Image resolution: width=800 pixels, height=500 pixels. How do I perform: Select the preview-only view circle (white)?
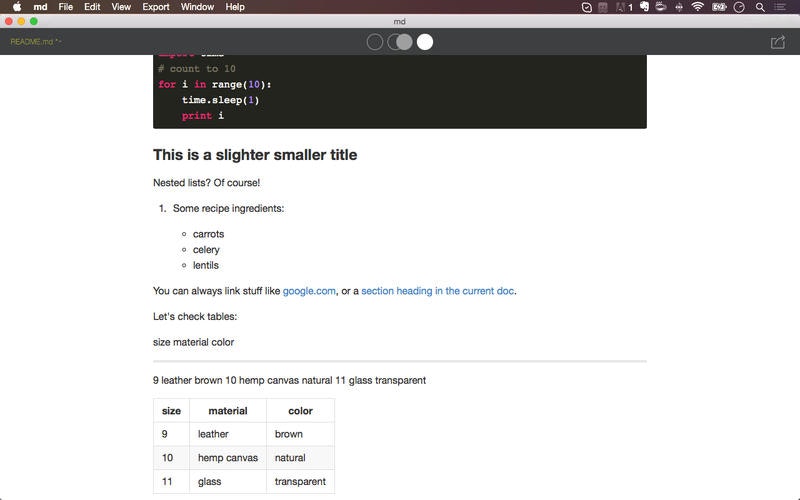point(424,42)
